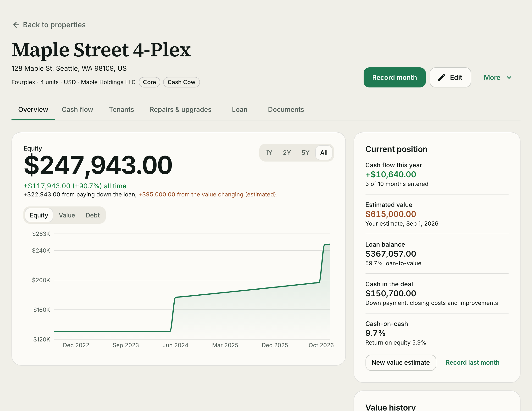
Task: Click the Cash Cow tag chip
Action: pos(182,82)
